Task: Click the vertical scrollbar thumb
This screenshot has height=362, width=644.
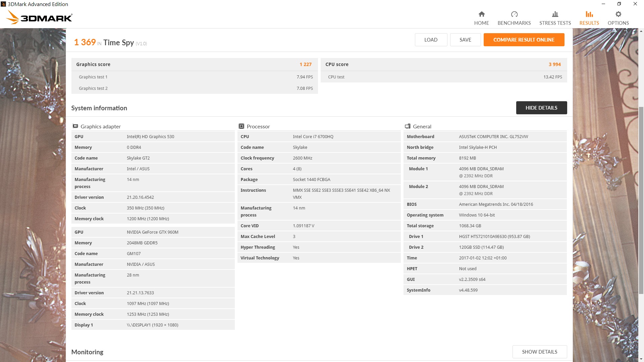Action: click(641, 200)
